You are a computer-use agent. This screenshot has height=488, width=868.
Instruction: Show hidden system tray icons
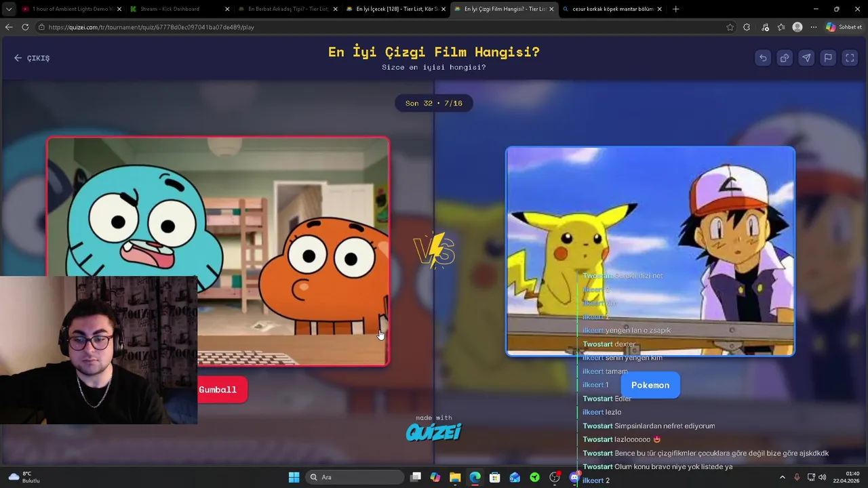point(782,477)
